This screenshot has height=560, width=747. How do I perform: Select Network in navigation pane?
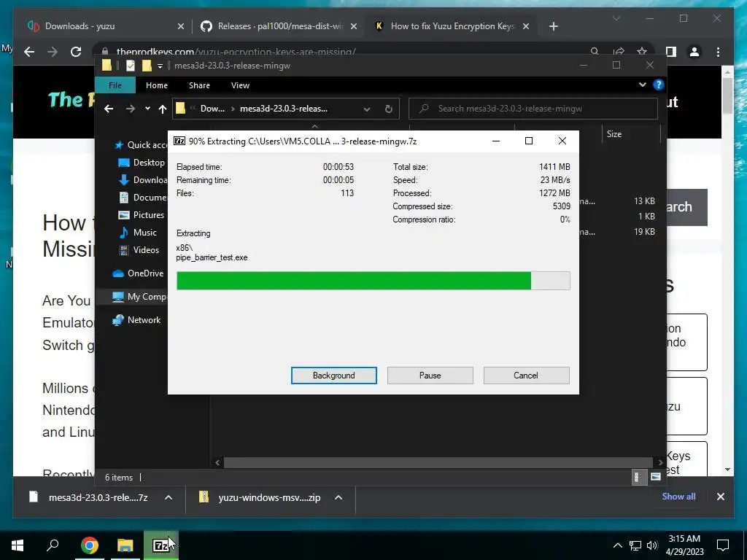[136, 320]
